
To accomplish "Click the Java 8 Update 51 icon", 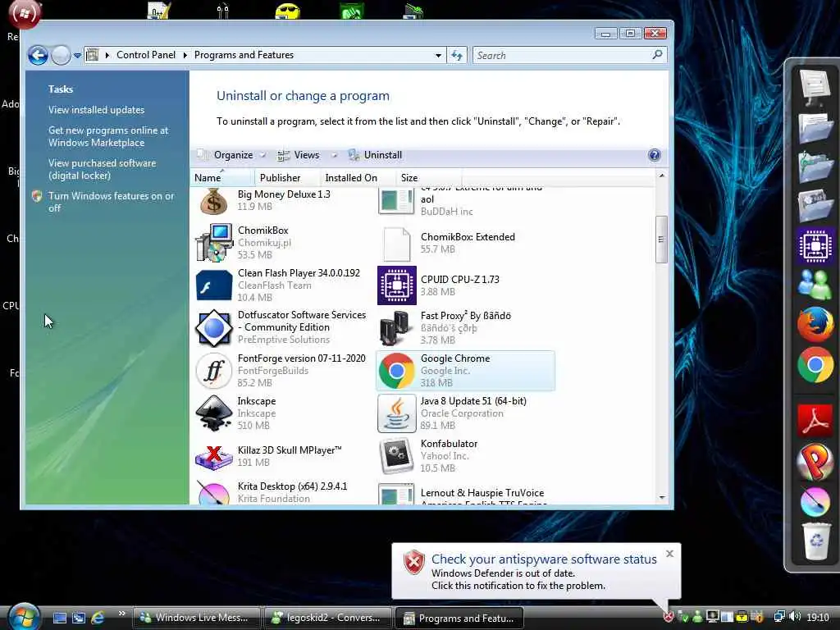I will coord(397,413).
